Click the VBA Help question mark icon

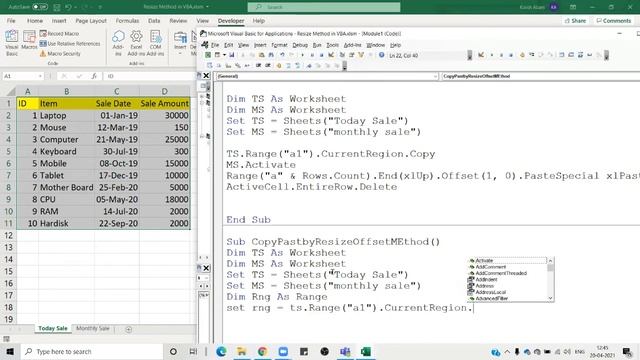[381, 55]
